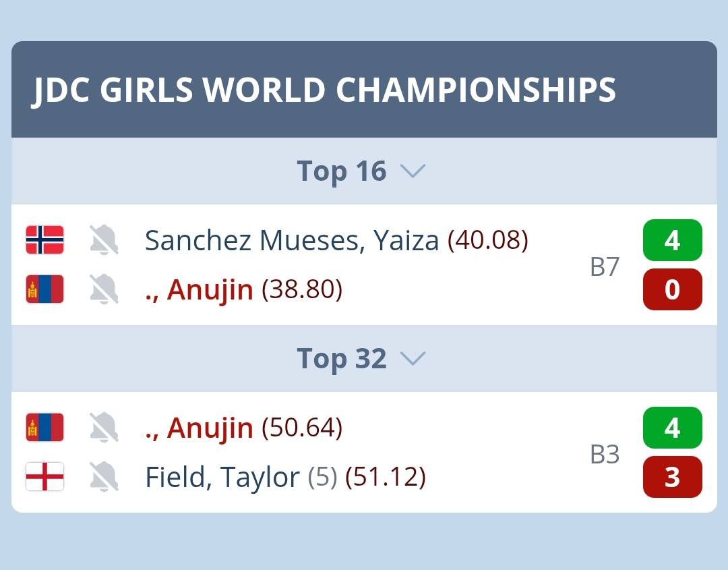This screenshot has width=728, height=570.
Task: Toggle notification bell for Anujin in Top 16
Action: tap(104, 289)
